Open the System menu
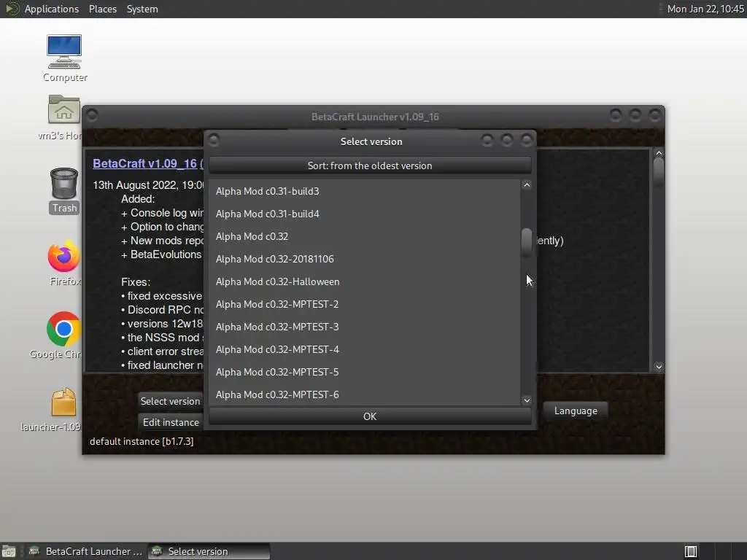Screen dimensions: 747x560 142,9
